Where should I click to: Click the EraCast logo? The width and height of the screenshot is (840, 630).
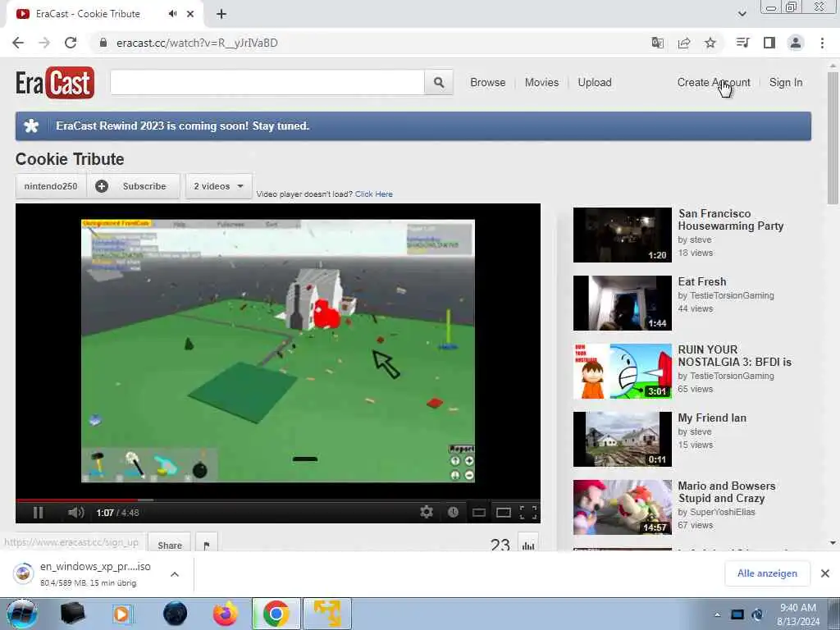55,83
